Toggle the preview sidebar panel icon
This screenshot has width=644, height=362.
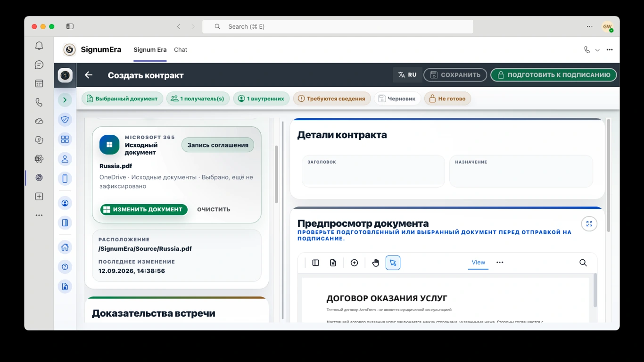[x=316, y=263]
